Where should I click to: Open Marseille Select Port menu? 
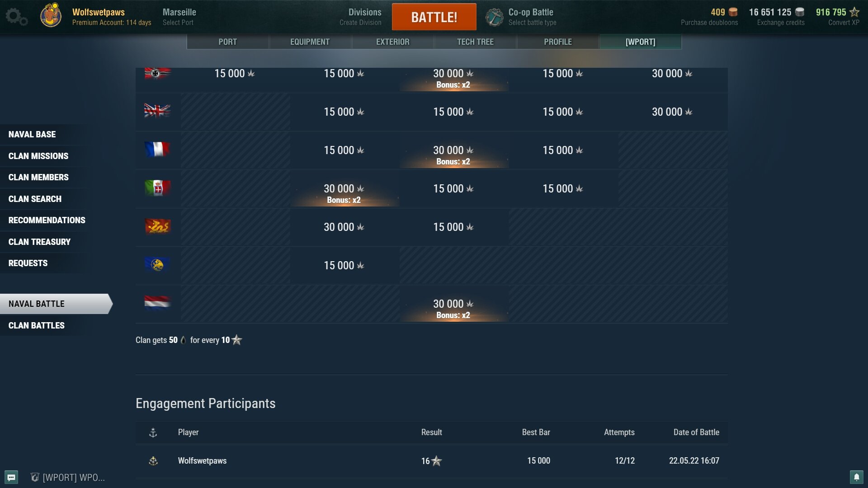(x=179, y=17)
